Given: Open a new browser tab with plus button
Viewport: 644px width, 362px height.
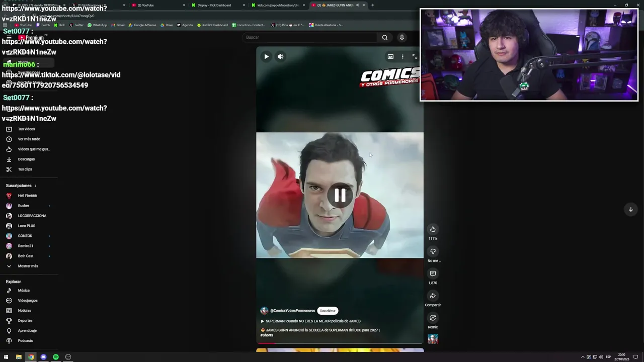Looking at the screenshot, I should pos(372,5).
